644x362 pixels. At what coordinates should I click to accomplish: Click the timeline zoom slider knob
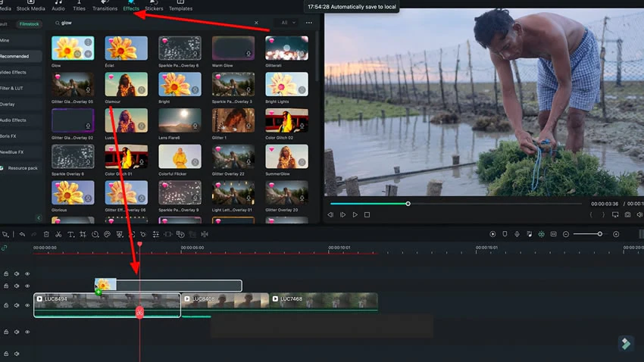click(599, 234)
